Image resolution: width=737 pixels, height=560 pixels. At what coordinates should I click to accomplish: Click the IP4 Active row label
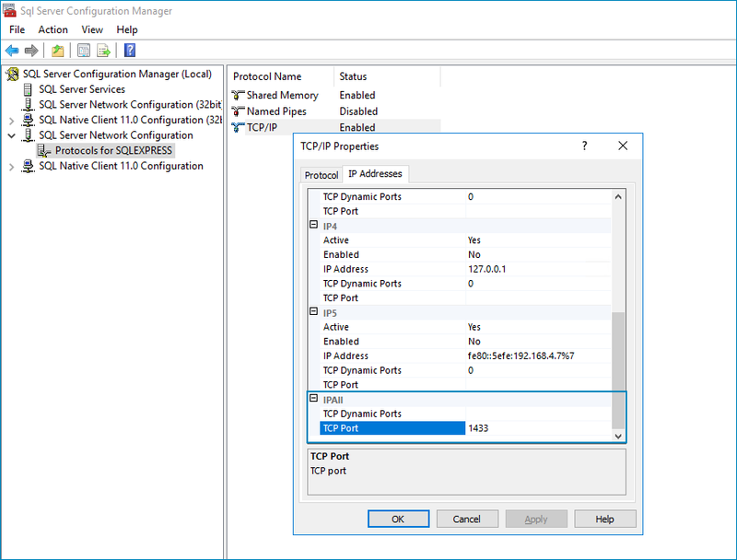pyautogui.click(x=335, y=240)
